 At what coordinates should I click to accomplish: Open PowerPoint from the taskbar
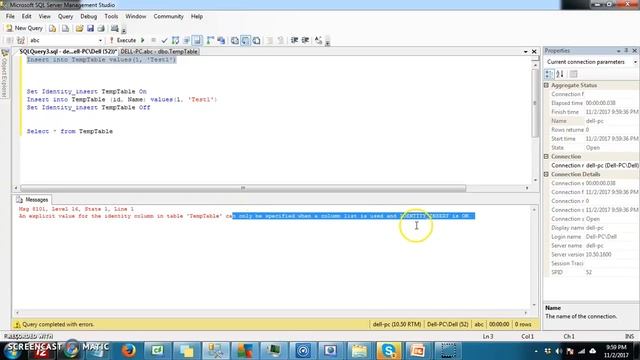click(x=418, y=351)
